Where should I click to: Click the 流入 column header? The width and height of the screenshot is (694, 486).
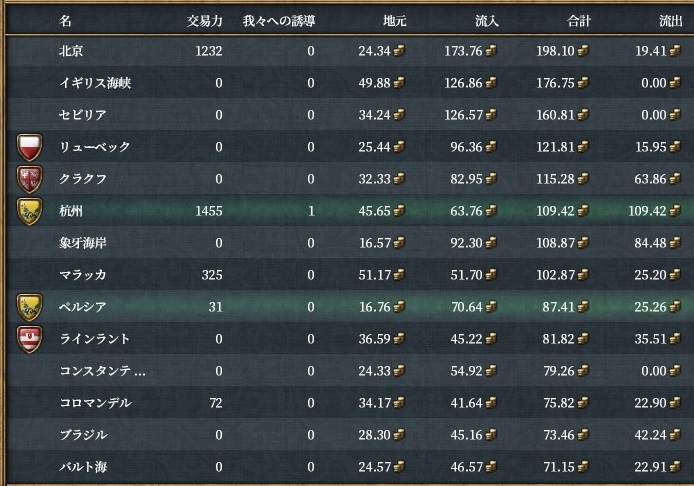pos(487,20)
